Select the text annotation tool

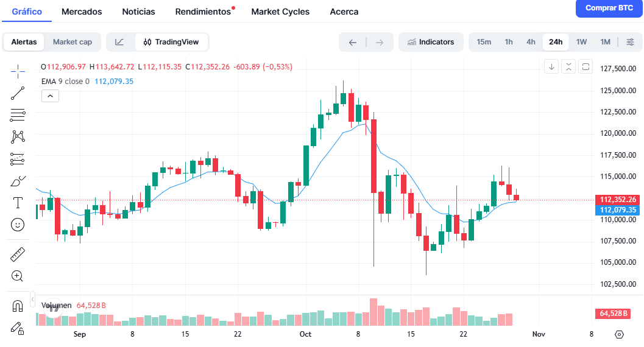click(x=18, y=202)
